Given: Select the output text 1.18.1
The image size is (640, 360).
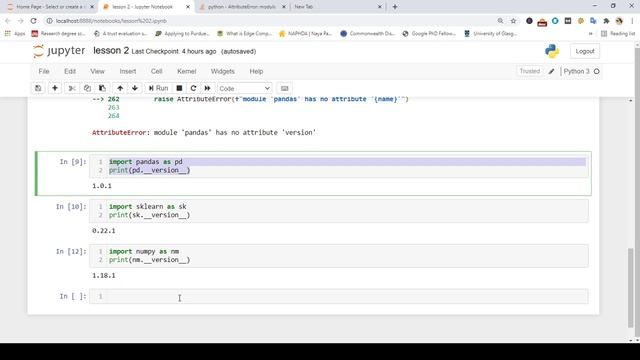Looking at the screenshot, I should pos(104,276).
